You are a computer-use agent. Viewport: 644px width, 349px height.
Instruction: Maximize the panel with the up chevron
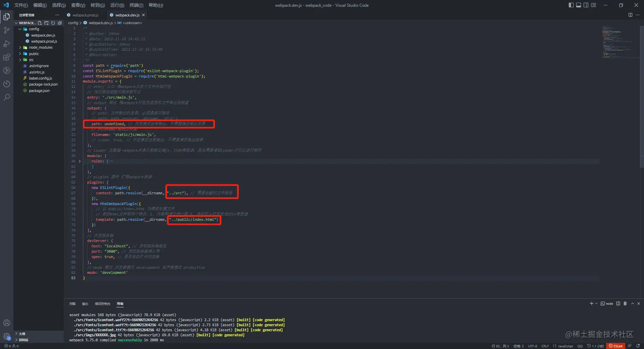(632, 303)
